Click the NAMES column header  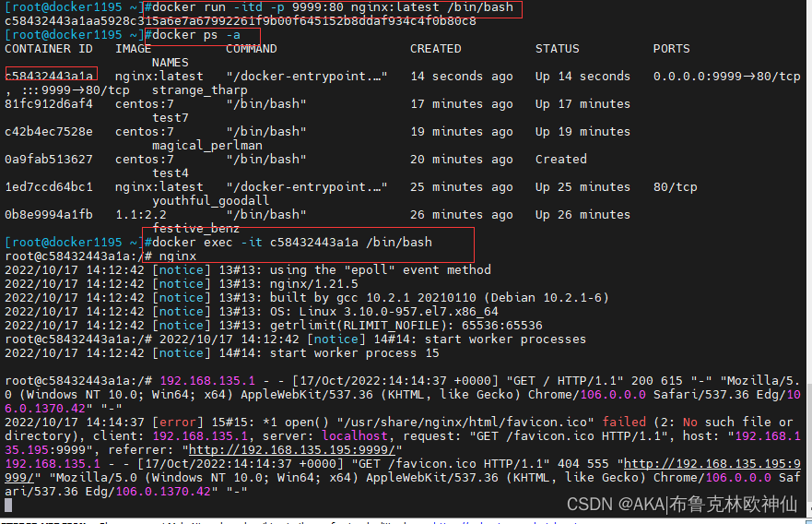[x=171, y=63]
